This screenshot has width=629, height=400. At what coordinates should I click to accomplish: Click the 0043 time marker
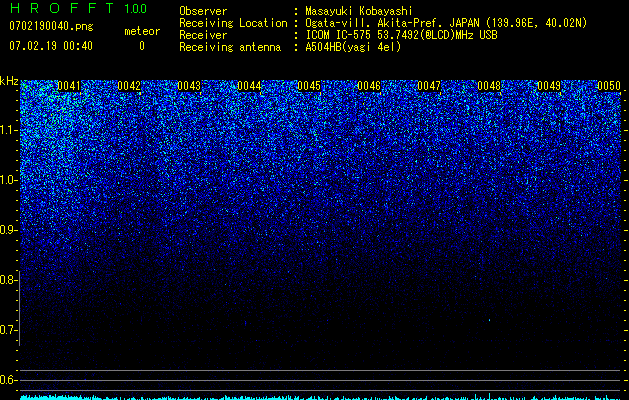point(189,86)
